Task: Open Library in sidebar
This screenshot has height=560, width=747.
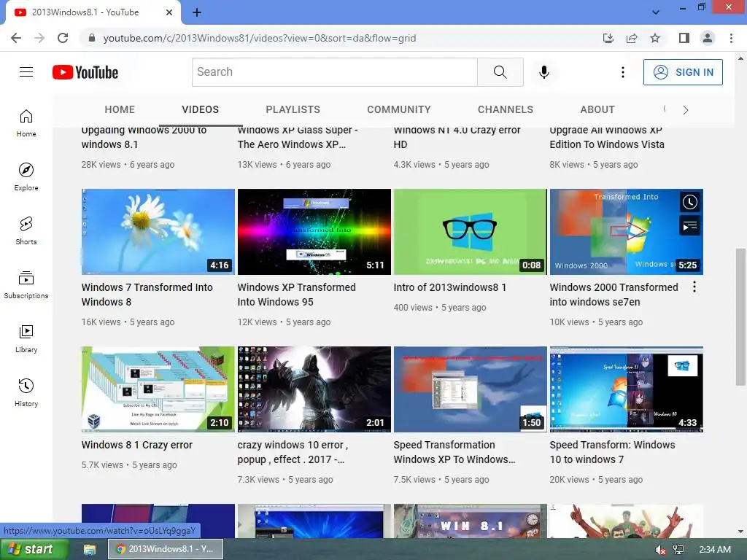Action: (26, 338)
